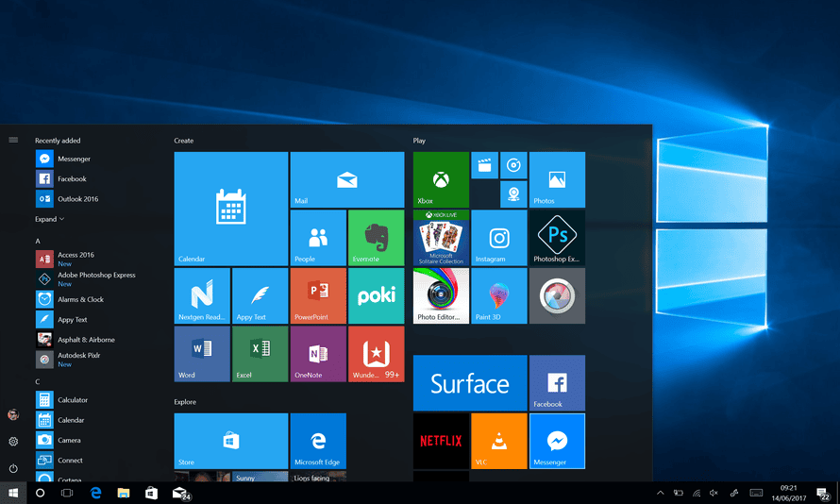Open Photoshop Express tile

click(557, 238)
